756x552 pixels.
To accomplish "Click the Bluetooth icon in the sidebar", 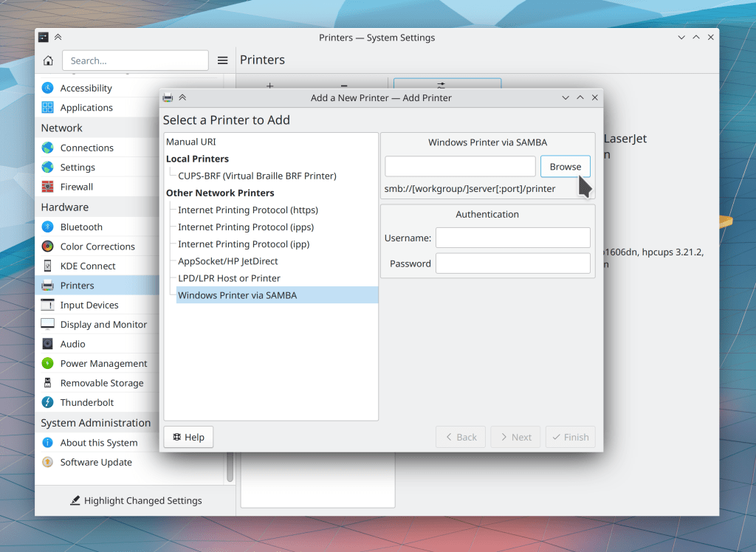I will pos(48,227).
